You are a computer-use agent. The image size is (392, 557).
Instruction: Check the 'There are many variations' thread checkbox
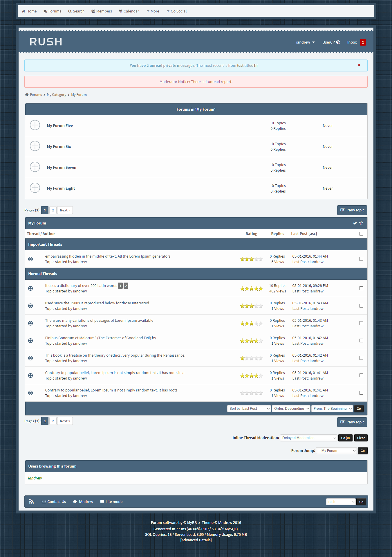click(361, 323)
